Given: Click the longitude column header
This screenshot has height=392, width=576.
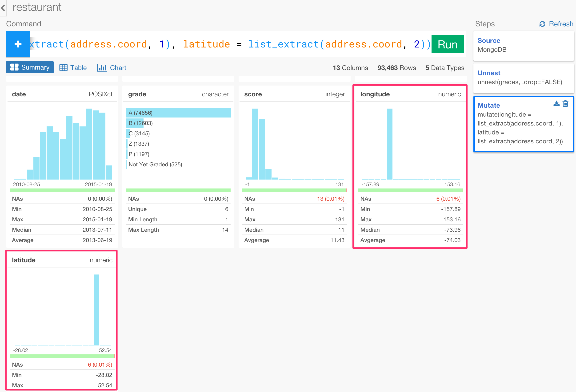Looking at the screenshot, I should point(375,94).
